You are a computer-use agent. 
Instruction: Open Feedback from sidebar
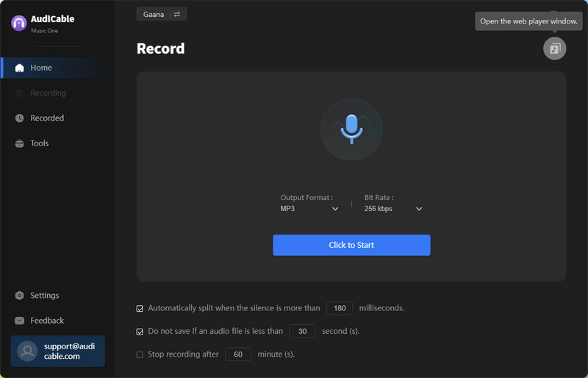click(57, 321)
